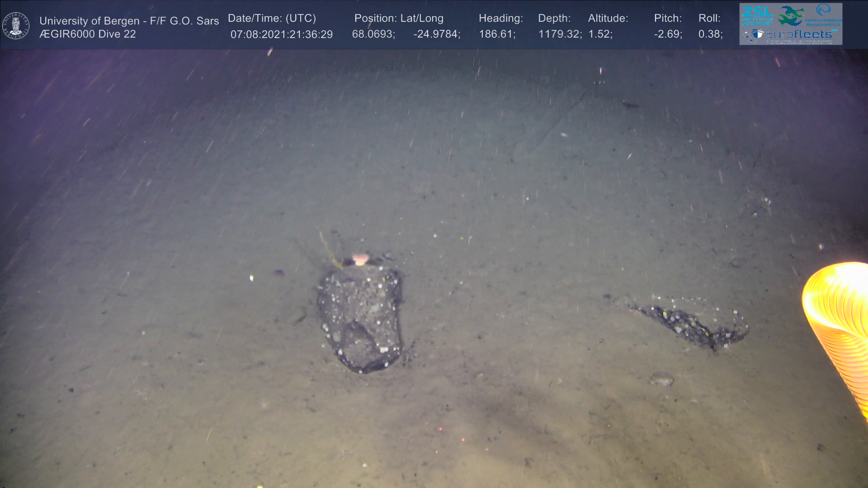The image size is (868, 488).
Task: Click the Pitch value -2.69
Action: click(x=668, y=34)
